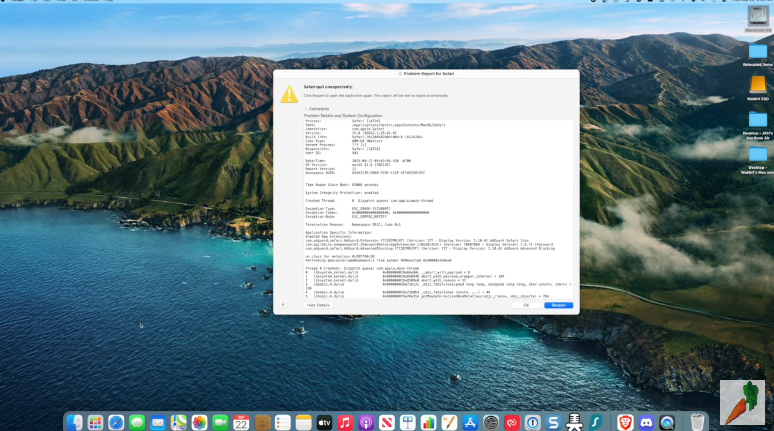Screen dimensions: 774x431
Task: Click the Reopen button
Action: tap(558, 305)
